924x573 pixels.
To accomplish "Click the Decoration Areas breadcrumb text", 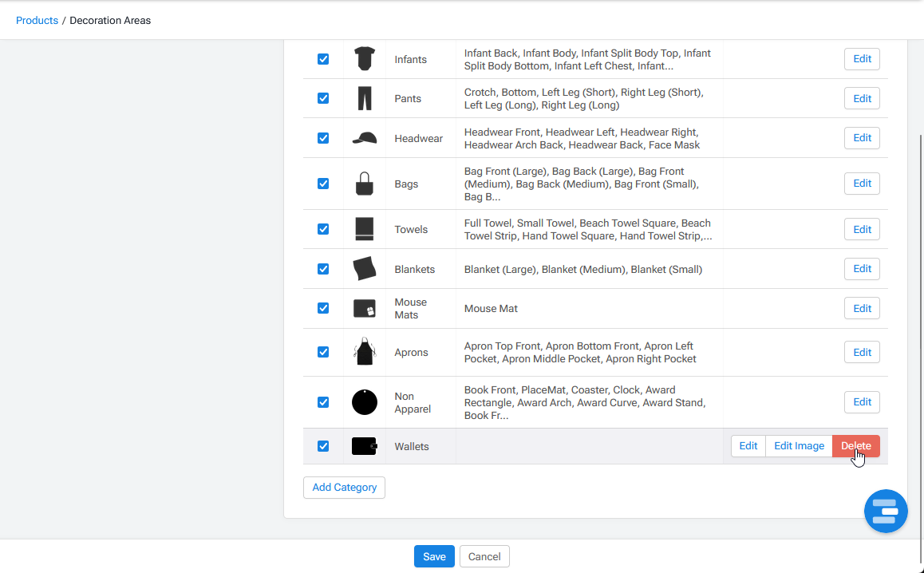I will click(110, 20).
